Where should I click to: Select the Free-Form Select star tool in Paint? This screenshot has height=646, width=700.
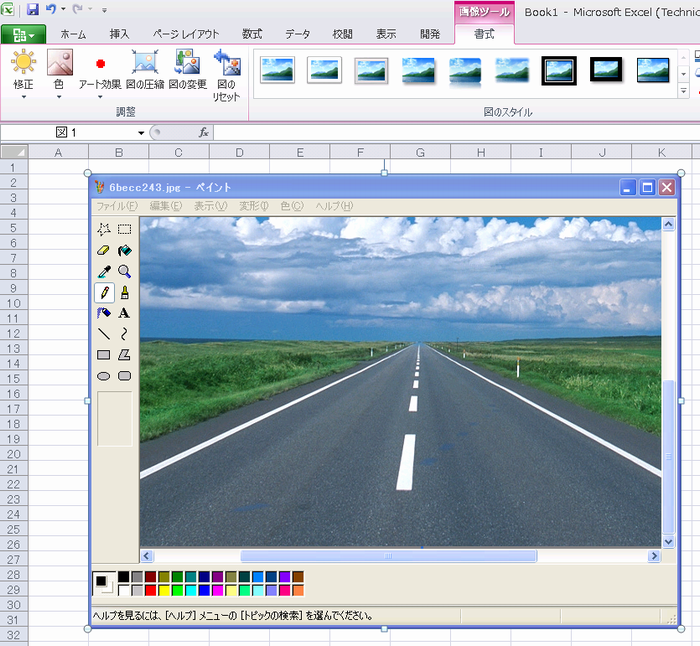point(104,229)
